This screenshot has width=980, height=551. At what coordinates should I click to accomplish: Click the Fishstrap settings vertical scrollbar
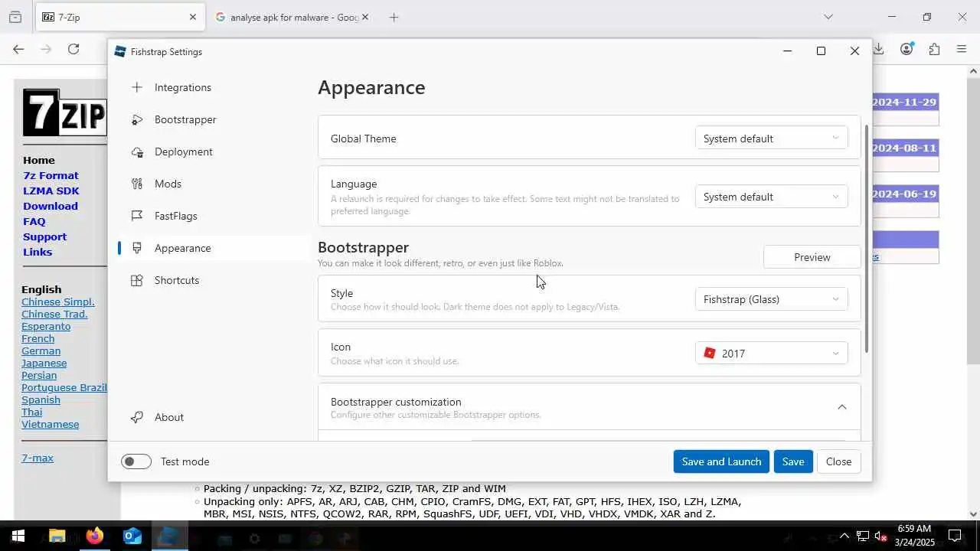click(x=867, y=239)
